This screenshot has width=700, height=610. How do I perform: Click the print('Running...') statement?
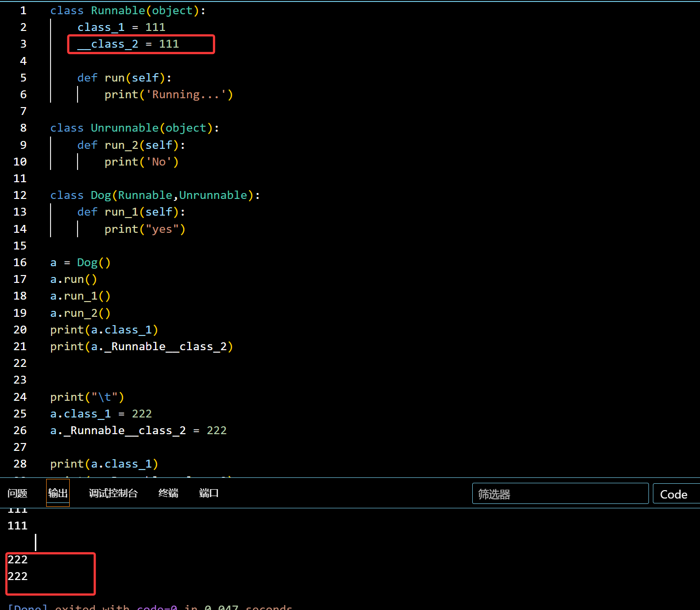click(168, 94)
